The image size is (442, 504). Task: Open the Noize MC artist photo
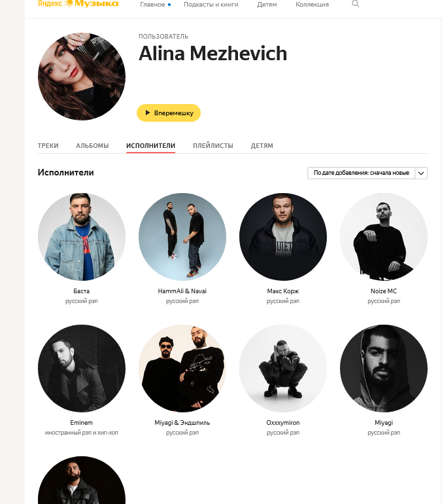pos(384,237)
